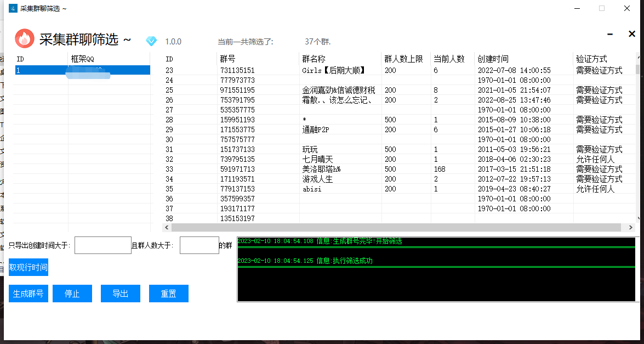
Task: Click the horizontal scrollbar right arrow
Action: pyautogui.click(x=630, y=227)
